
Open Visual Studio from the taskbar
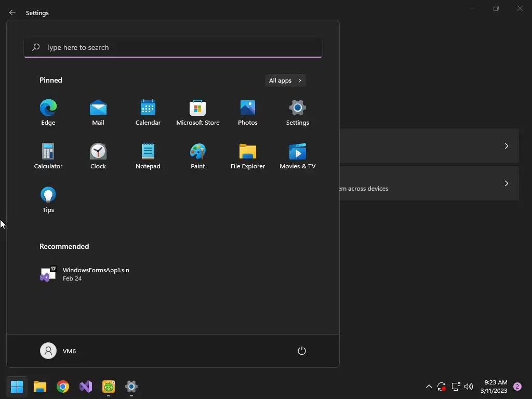click(x=86, y=387)
